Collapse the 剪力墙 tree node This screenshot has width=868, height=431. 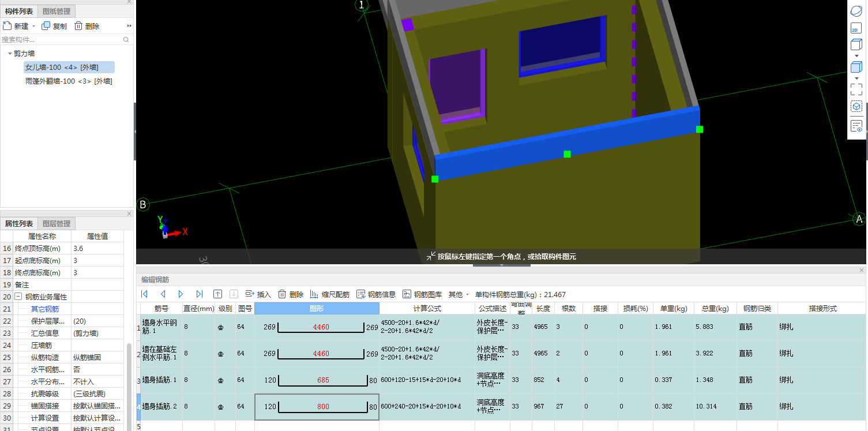(x=10, y=53)
